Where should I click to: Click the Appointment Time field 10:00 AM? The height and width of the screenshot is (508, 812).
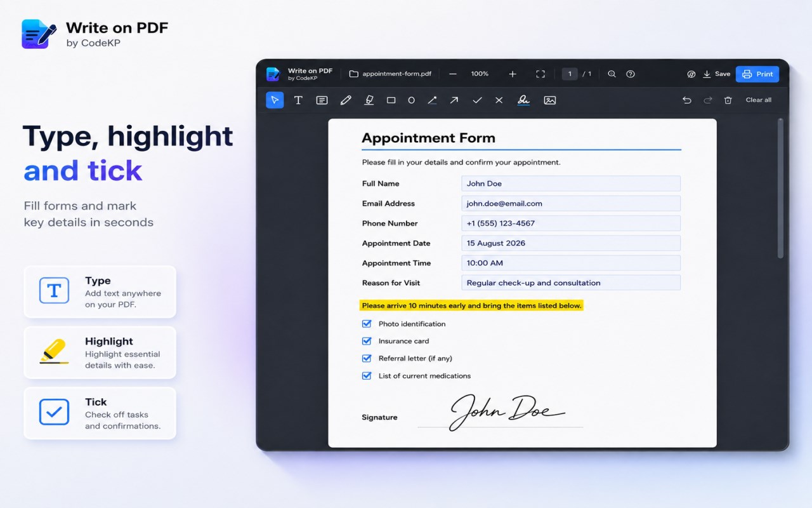coord(571,263)
